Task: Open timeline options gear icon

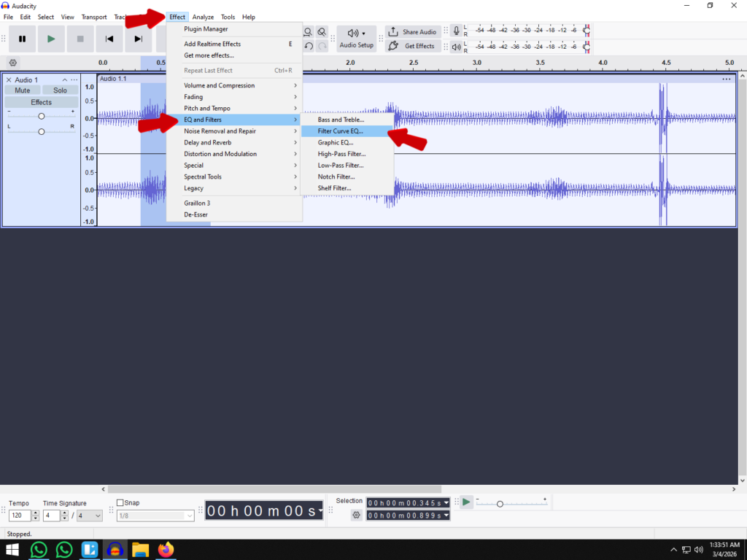Action: (x=12, y=63)
